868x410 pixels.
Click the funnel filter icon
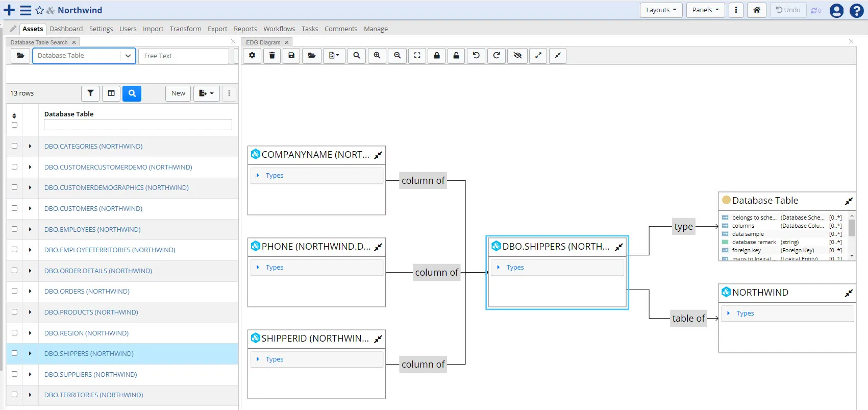pyautogui.click(x=90, y=93)
